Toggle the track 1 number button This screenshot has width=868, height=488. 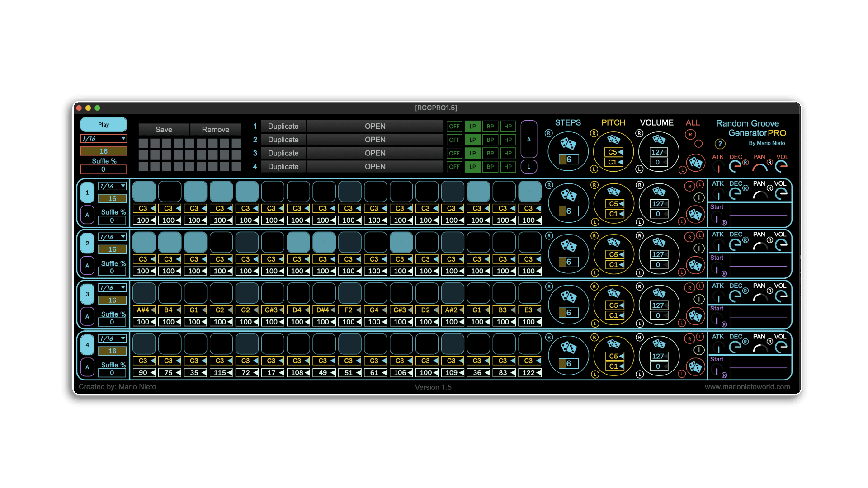(x=87, y=192)
